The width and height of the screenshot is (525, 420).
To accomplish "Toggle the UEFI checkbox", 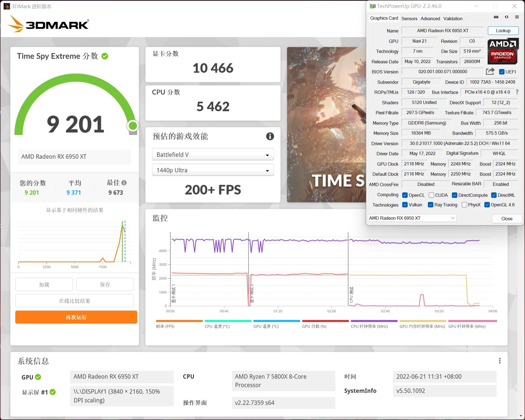I will [502, 72].
